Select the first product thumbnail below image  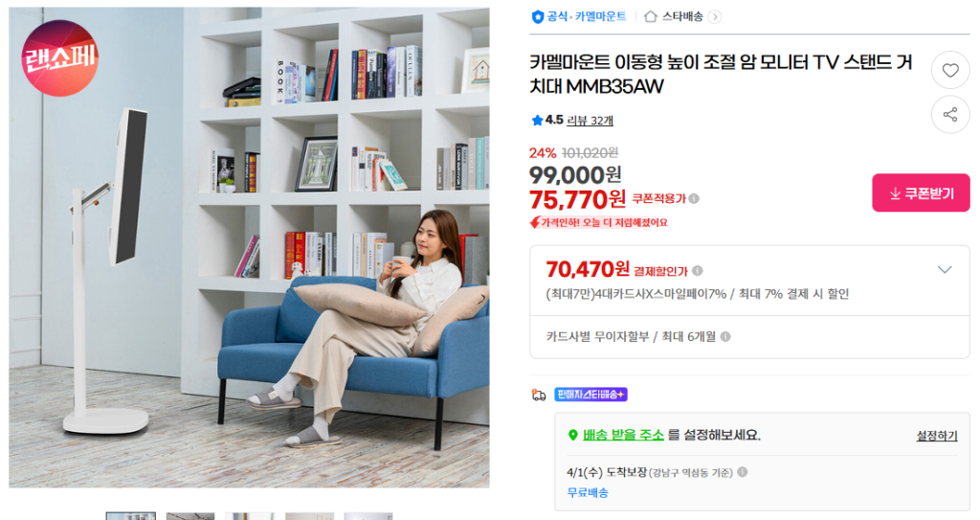pos(130,516)
